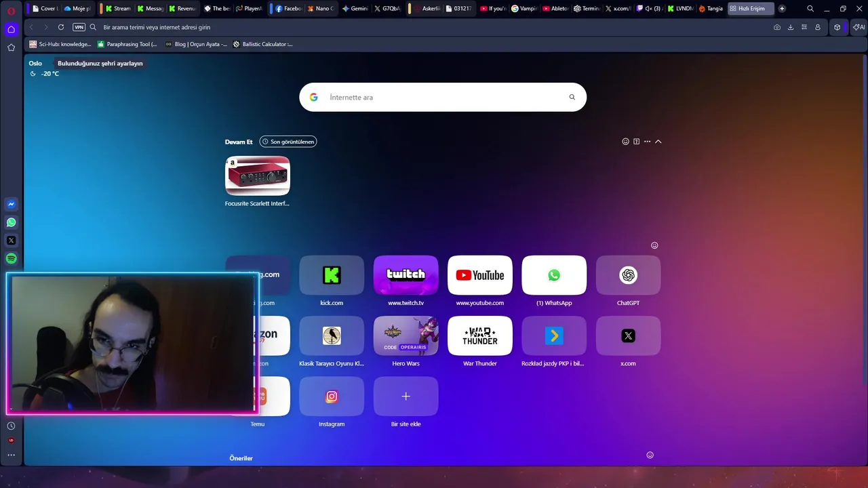Switch to the Vampir Google tab
868x488 pixels.
tap(524, 9)
